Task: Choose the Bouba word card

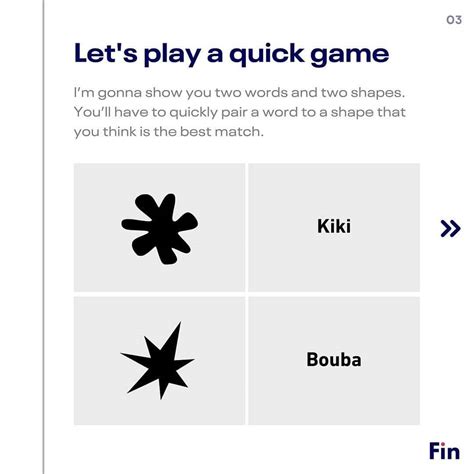Action: (334, 361)
